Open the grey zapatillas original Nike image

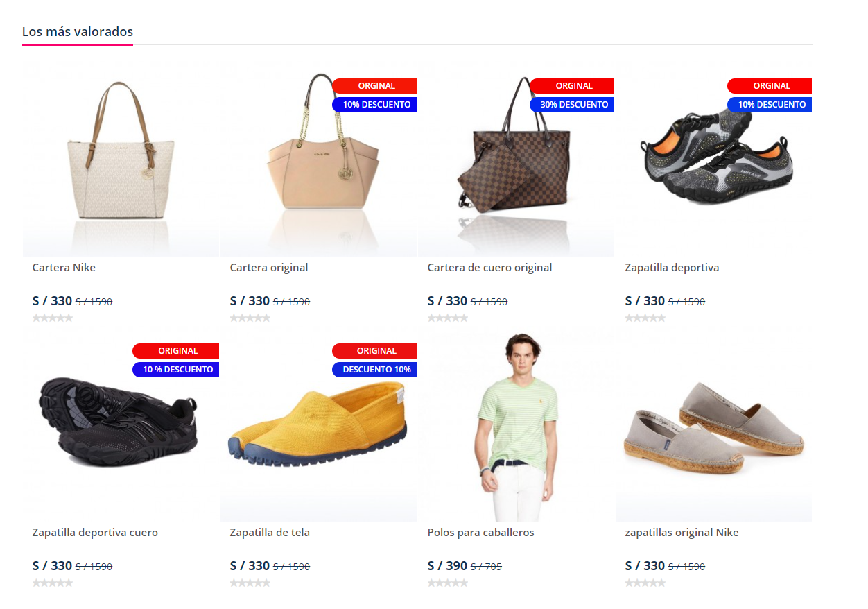[x=714, y=424]
